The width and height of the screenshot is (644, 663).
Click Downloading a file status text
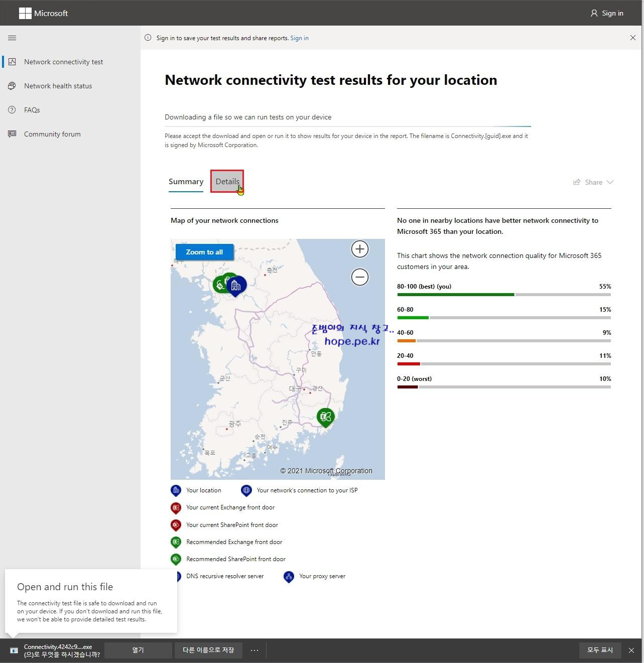pos(248,117)
